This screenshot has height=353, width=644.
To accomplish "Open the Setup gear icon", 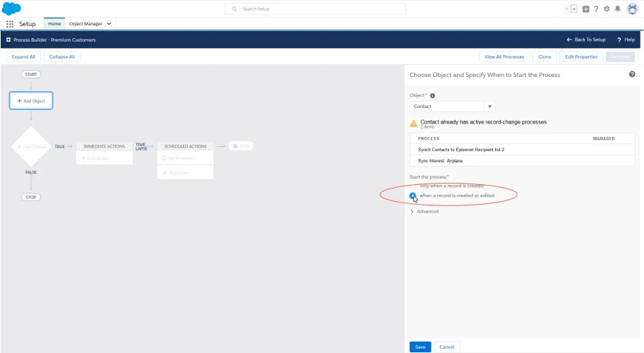I will tap(607, 8).
